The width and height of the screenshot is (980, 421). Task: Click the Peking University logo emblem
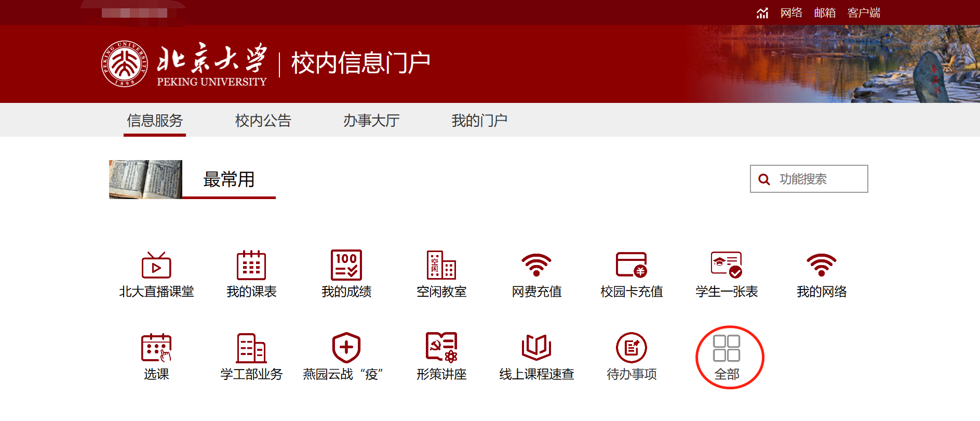(124, 64)
